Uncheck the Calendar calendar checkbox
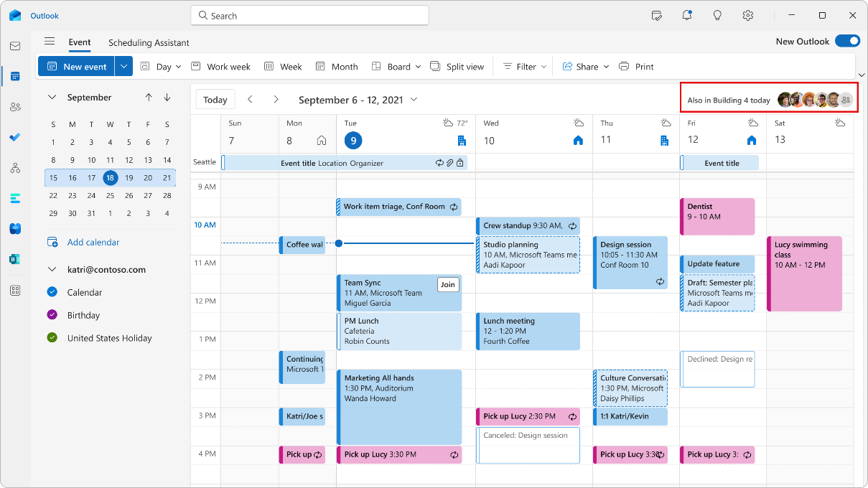Image resolution: width=868 pixels, height=488 pixels. [x=52, y=292]
